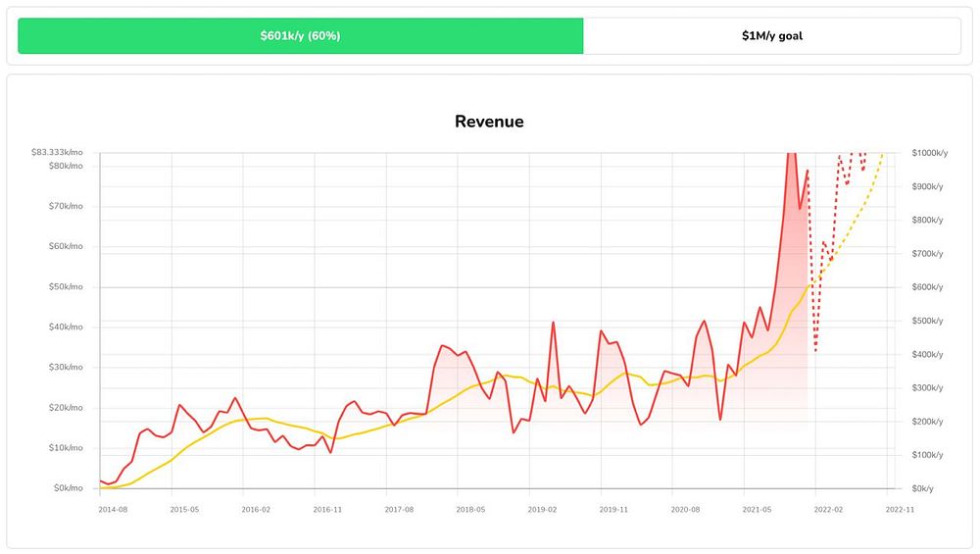This screenshot has height=554, width=980.
Task: Click the $70k/mo axis label
Action: tap(66, 206)
